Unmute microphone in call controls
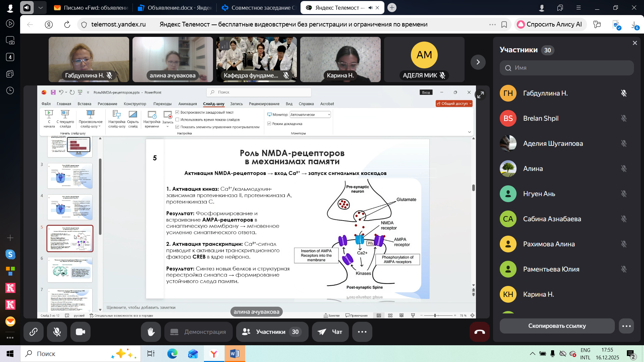This screenshot has height=362, width=644. click(x=57, y=332)
